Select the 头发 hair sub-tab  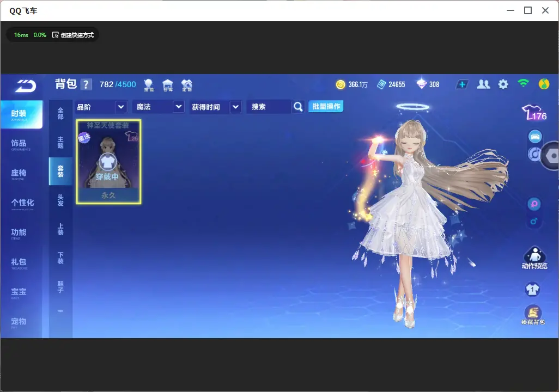60,200
